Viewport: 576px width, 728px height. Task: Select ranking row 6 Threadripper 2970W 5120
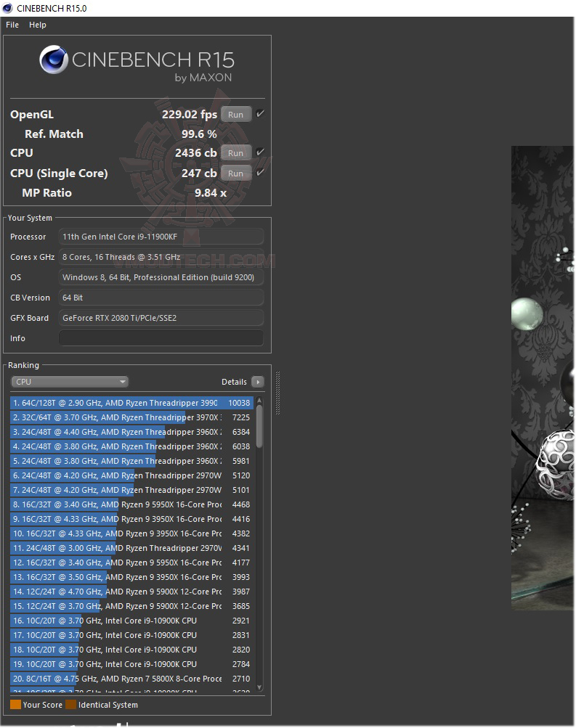(132, 475)
